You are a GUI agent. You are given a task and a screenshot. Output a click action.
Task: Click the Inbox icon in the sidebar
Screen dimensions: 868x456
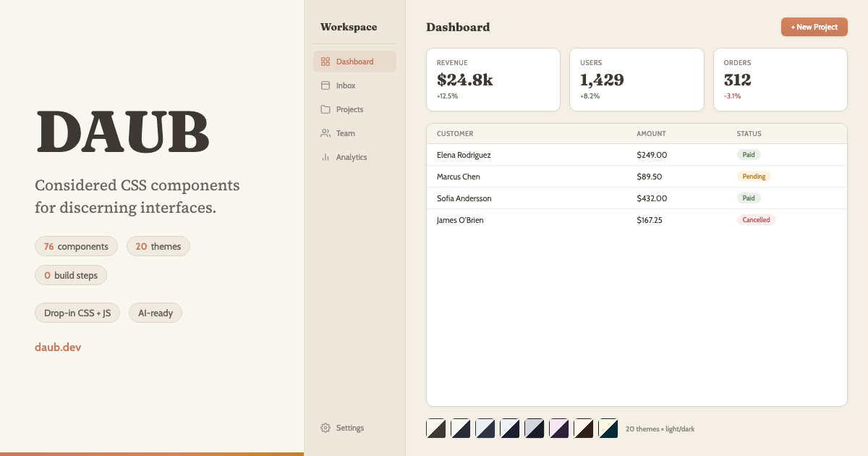coord(325,85)
